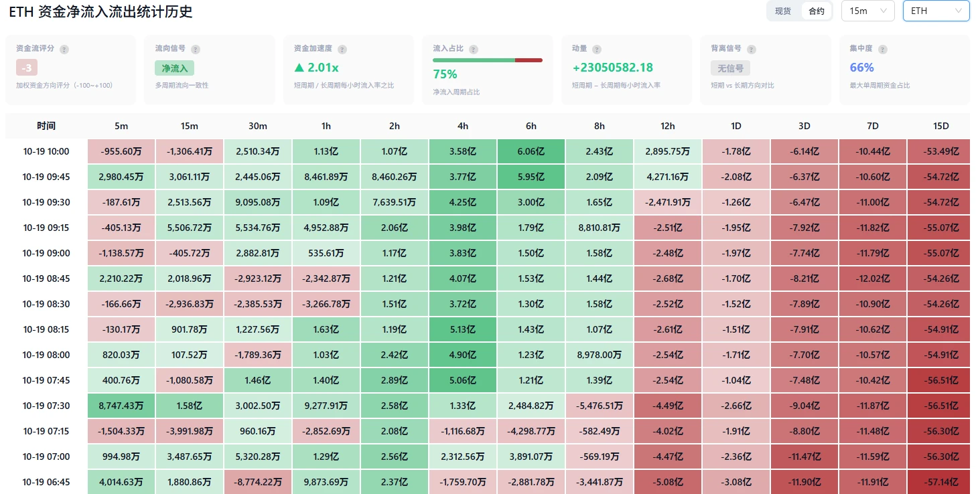Select the 9,095.08万 cell

click(258, 202)
